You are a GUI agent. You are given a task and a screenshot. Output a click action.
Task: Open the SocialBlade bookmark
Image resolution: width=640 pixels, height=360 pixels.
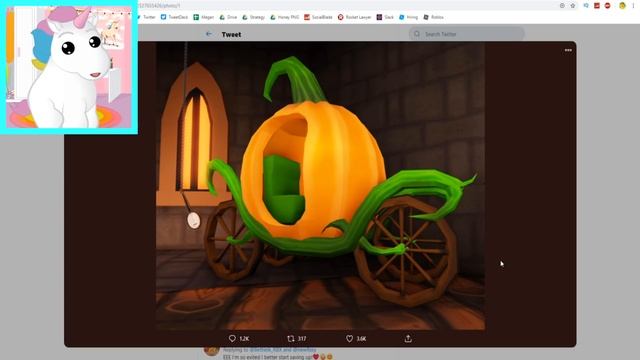tap(318, 17)
